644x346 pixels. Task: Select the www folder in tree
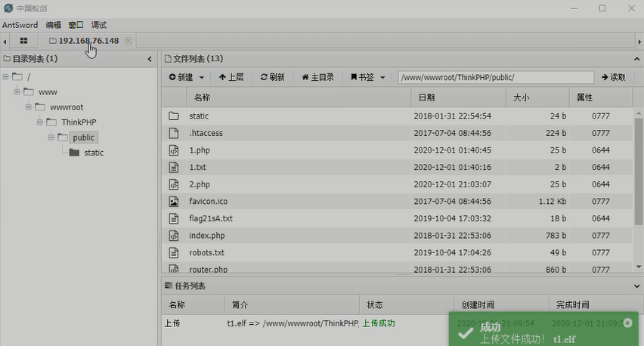(x=48, y=92)
